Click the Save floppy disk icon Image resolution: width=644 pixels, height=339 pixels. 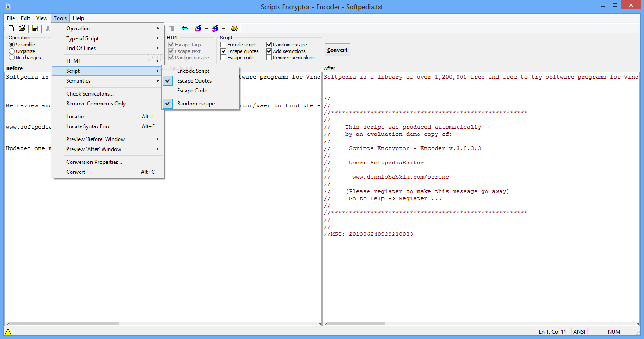(35, 29)
